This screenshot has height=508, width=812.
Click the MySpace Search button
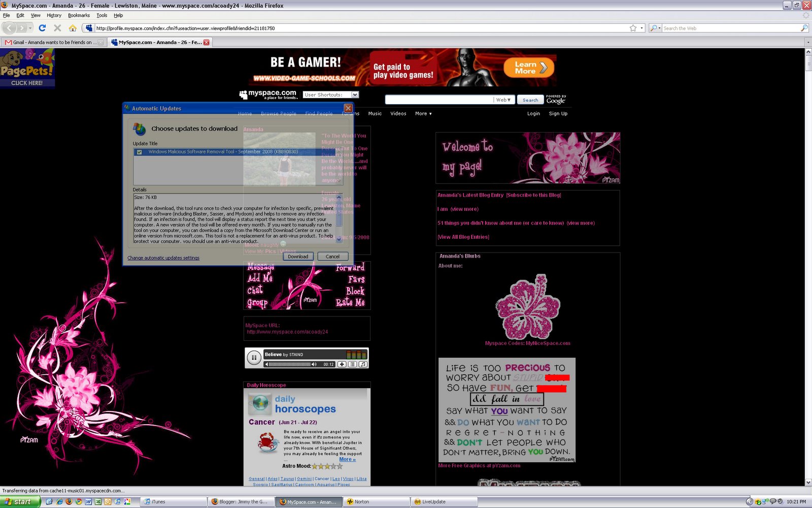tap(530, 100)
